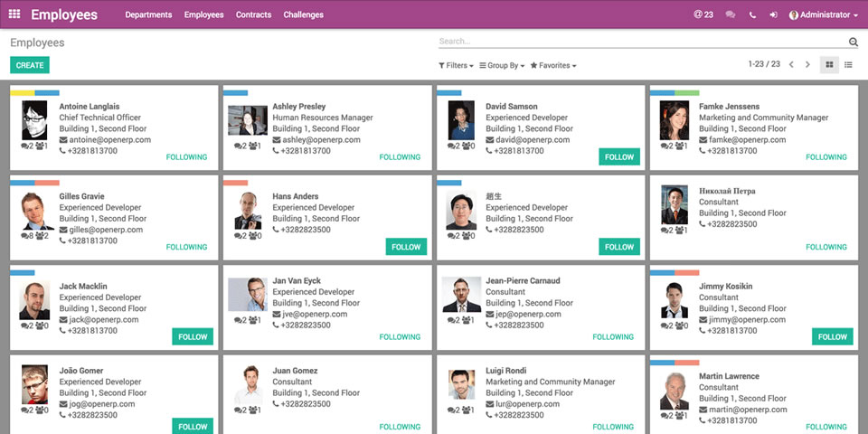
Task: Click the phone icon in top bar
Action: (x=752, y=14)
